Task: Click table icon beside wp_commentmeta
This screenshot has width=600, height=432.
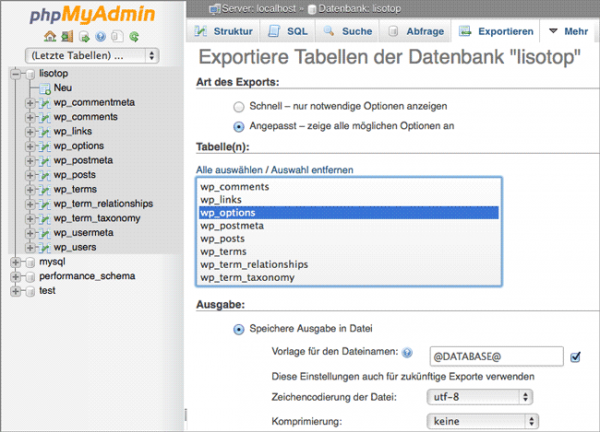Action: [45, 103]
